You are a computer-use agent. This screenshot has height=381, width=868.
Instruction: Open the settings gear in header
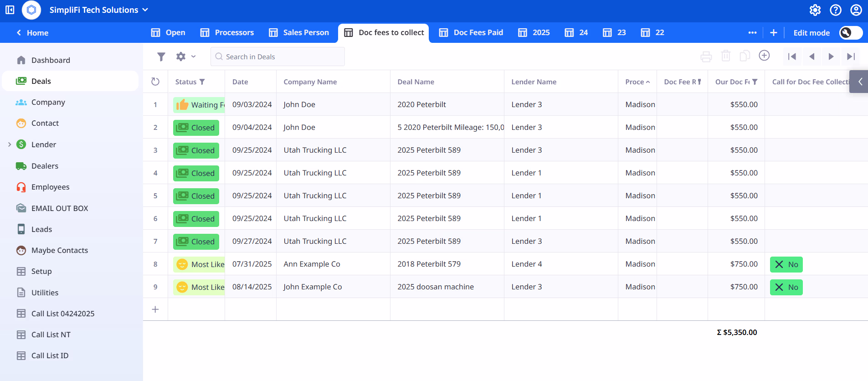815,10
